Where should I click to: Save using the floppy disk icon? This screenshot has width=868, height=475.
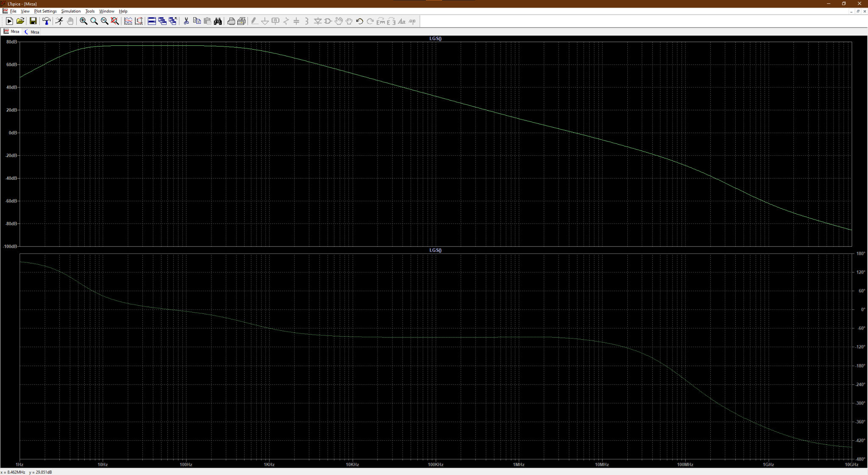click(33, 21)
